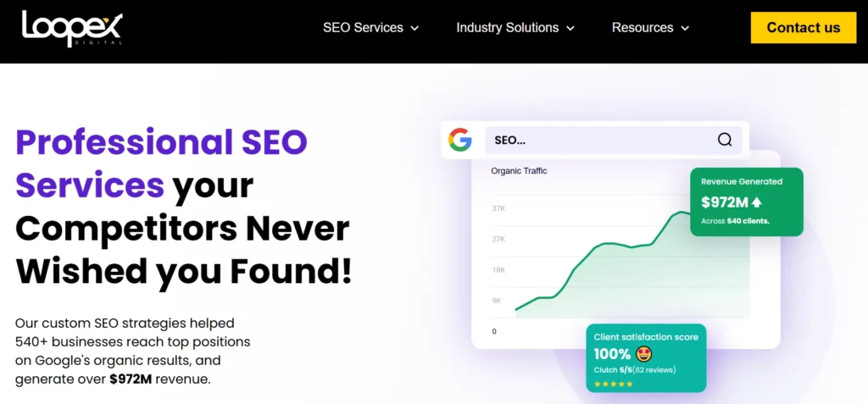Click the star-eyes emoji icon
Image resolution: width=868 pixels, height=404 pixels.
click(x=643, y=354)
